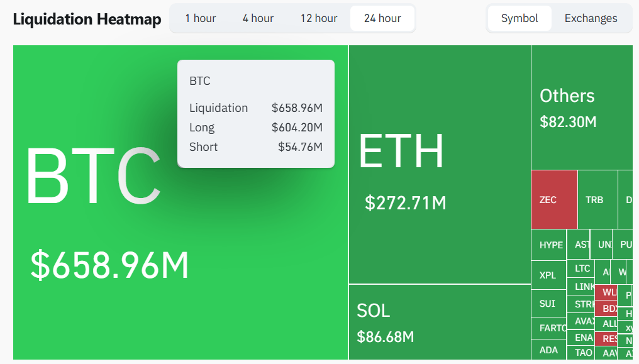639x364 pixels.
Task: Click the ADA tile
Action: pyautogui.click(x=548, y=350)
